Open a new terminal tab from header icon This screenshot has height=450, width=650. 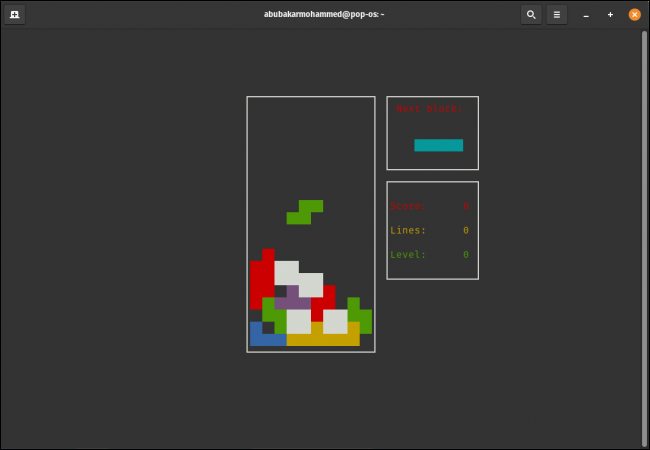tap(15, 15)
